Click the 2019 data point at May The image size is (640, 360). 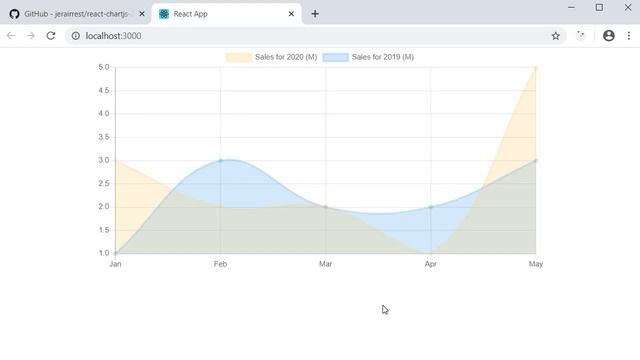(536, 160)
